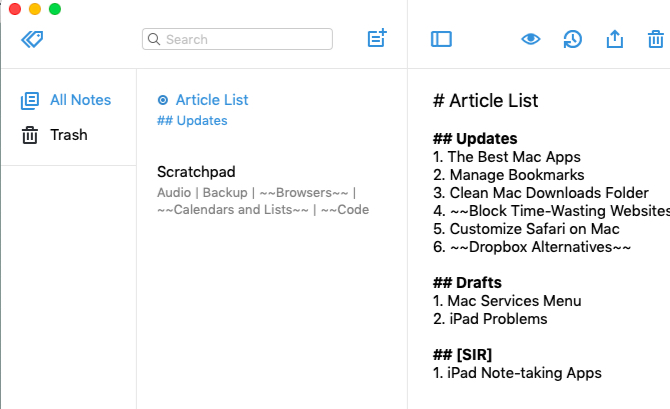Delete note using the trash toolbar icon

click(655, 39)
